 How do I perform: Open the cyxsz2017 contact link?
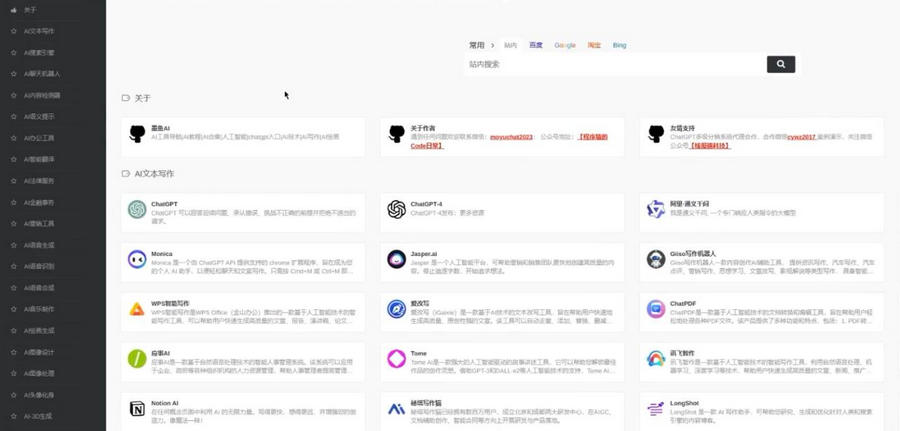[801, 137]
